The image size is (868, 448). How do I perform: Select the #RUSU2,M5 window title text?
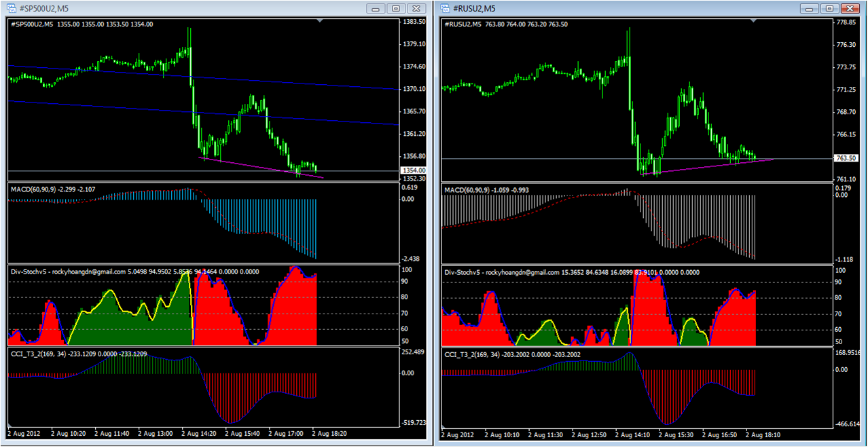click(x=474, y=9)
